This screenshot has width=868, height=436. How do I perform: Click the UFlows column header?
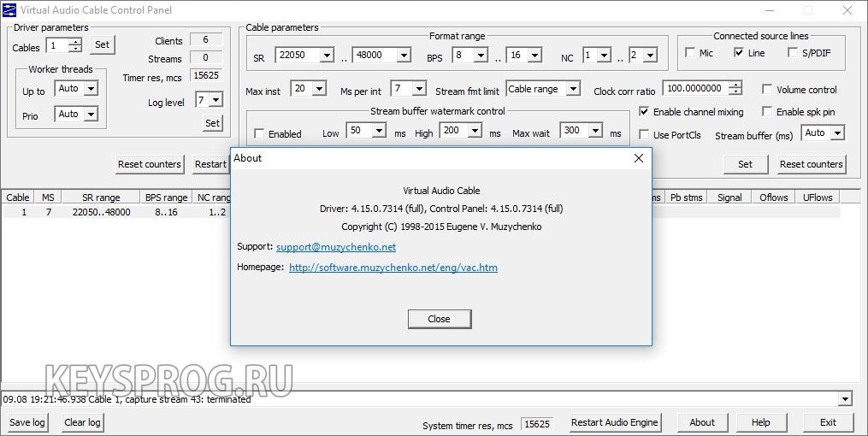818,197
